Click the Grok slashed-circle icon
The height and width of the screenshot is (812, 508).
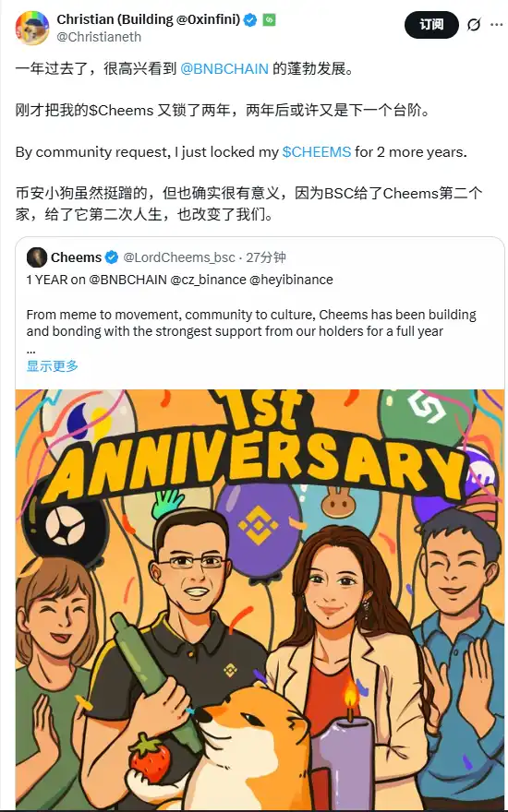pos(474,24)
